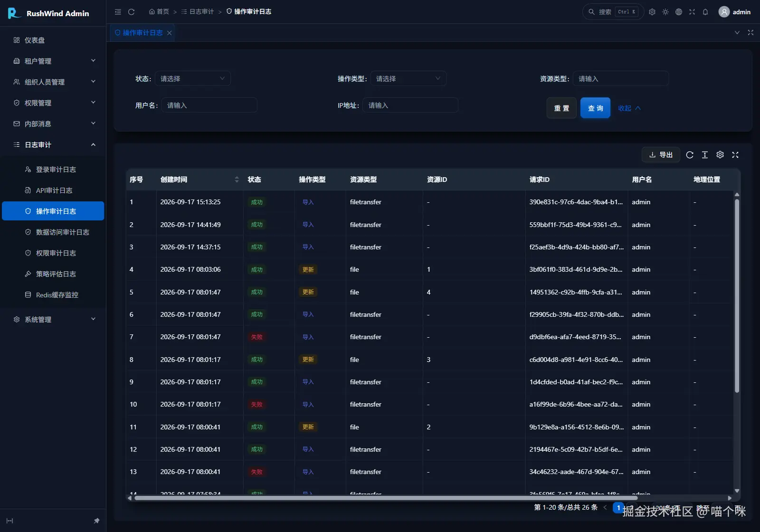The image size is (760, 532).
Task: Open API审计日志 in sidebar
Action: click(x=53, y=190)
